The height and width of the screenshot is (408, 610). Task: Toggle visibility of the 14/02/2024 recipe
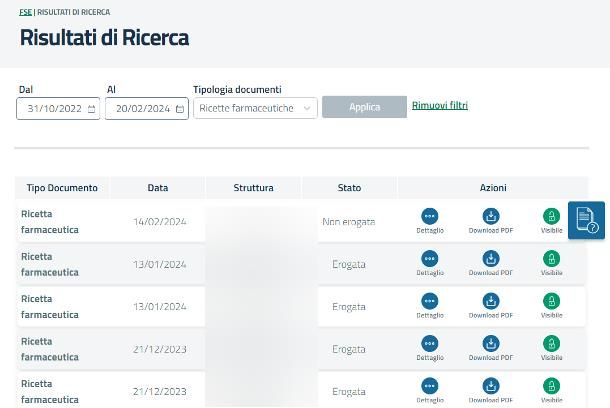click(551, 217)
